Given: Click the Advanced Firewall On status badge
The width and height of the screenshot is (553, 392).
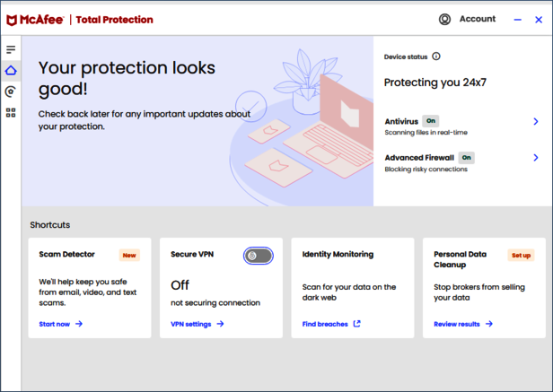Looking at the screenshot, I should [466, 157].
